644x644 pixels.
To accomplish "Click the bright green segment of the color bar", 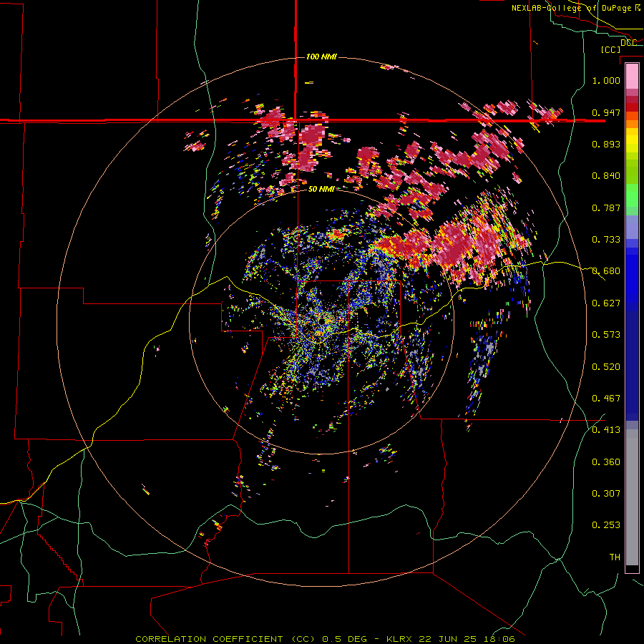I will tap(632, 195).
